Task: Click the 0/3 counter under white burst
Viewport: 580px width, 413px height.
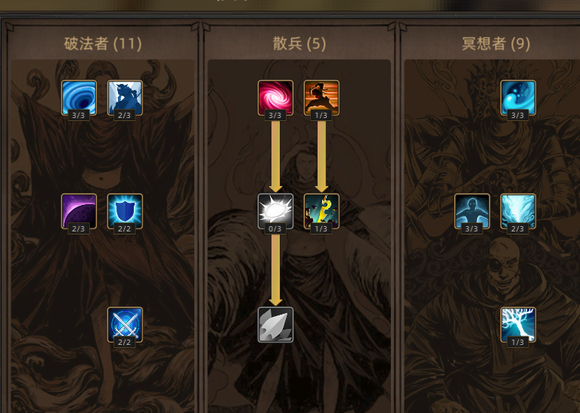Action: tap(275, 229)
